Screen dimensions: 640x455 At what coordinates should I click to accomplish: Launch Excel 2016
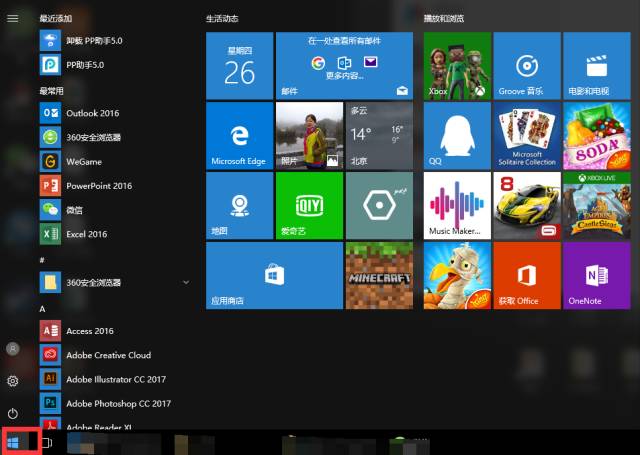[x=114, y=234]
